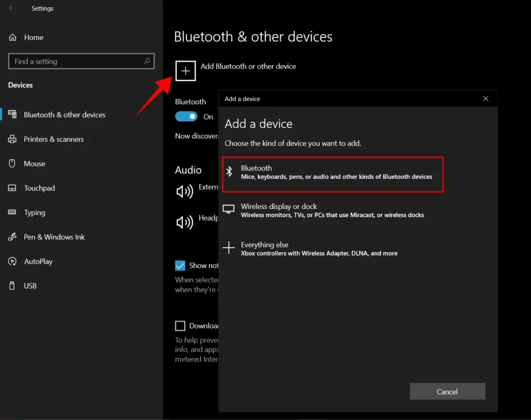Click the Bluetooth symbol icon in dialog
Image resolution: width=531 pixels, height=420 pixels.
click(x=229, y=172)
